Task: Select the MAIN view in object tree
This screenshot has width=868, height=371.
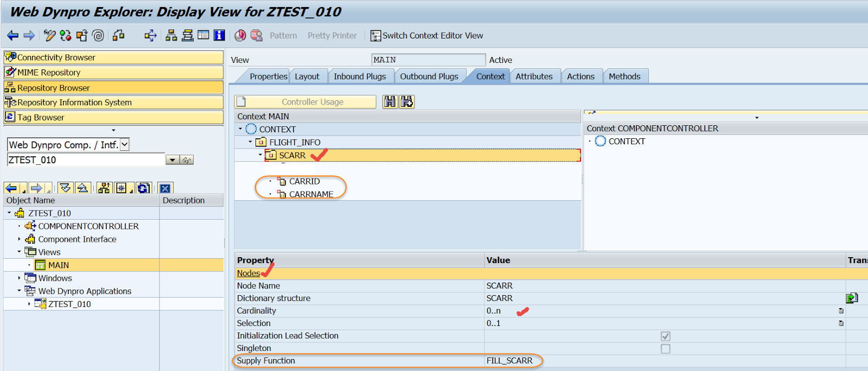Action: (x=59, y=265)
